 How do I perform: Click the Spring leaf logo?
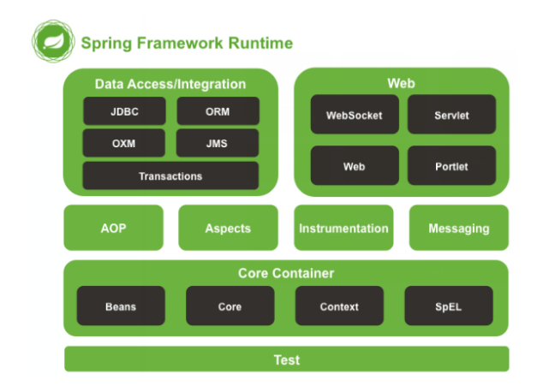tap(53, 41)
